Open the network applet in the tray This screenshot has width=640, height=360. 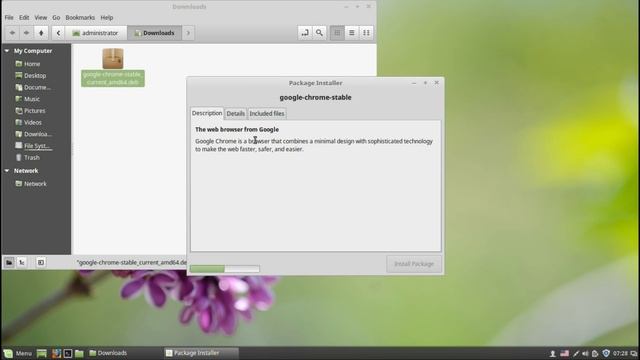pos(576,353)
